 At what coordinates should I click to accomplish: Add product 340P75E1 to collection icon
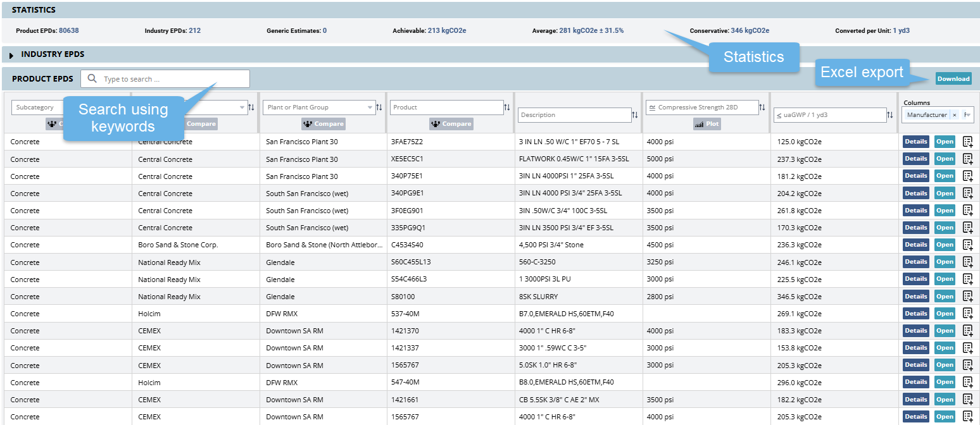pos(967,176)
